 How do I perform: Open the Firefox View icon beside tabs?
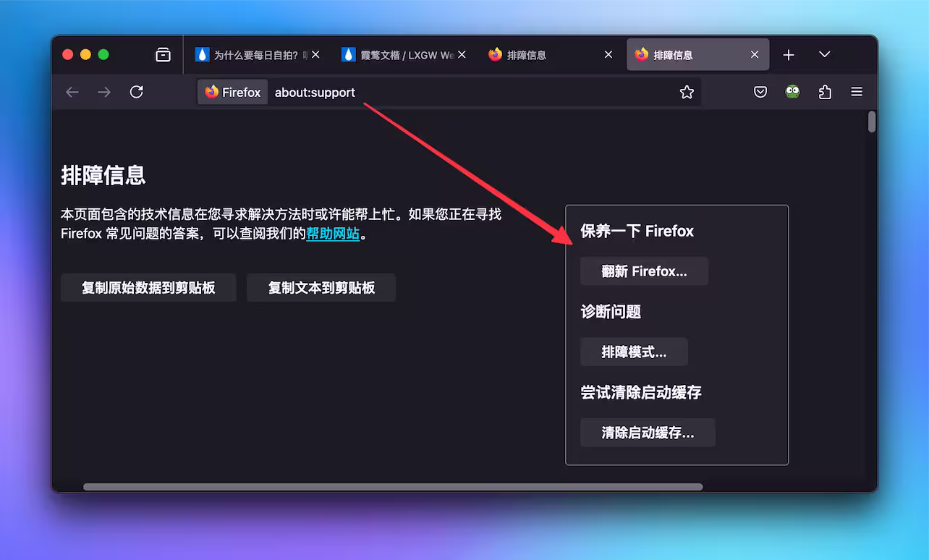(x=163, y=55)
